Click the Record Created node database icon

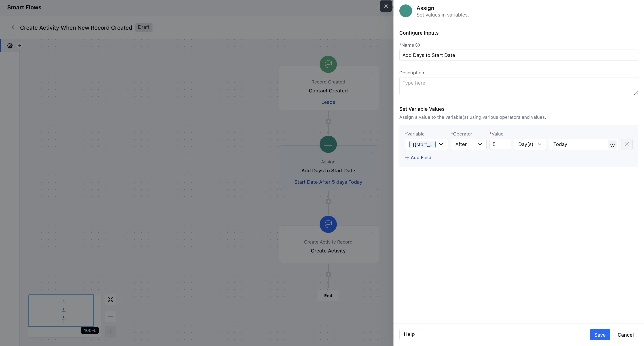coord(328,64)
